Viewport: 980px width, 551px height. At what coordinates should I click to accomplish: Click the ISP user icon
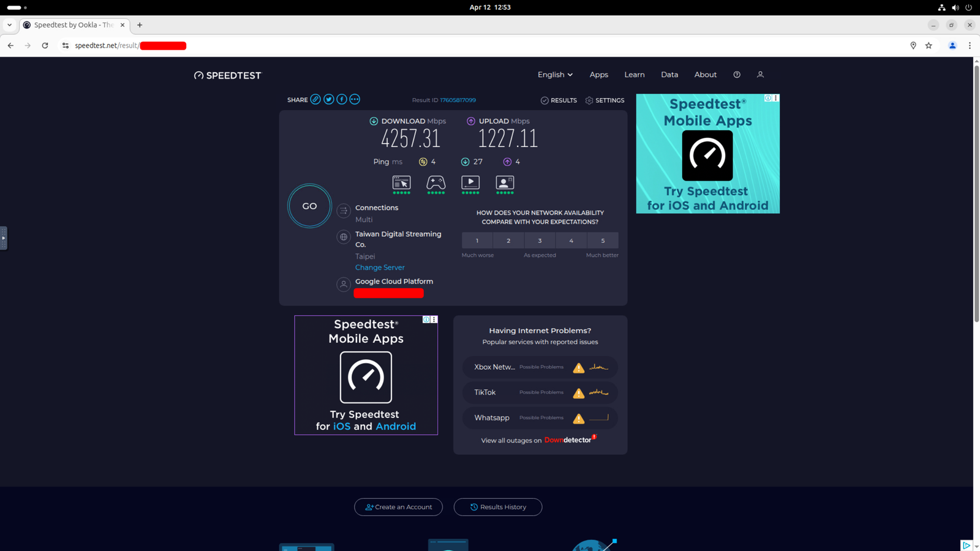pos(344,285)
